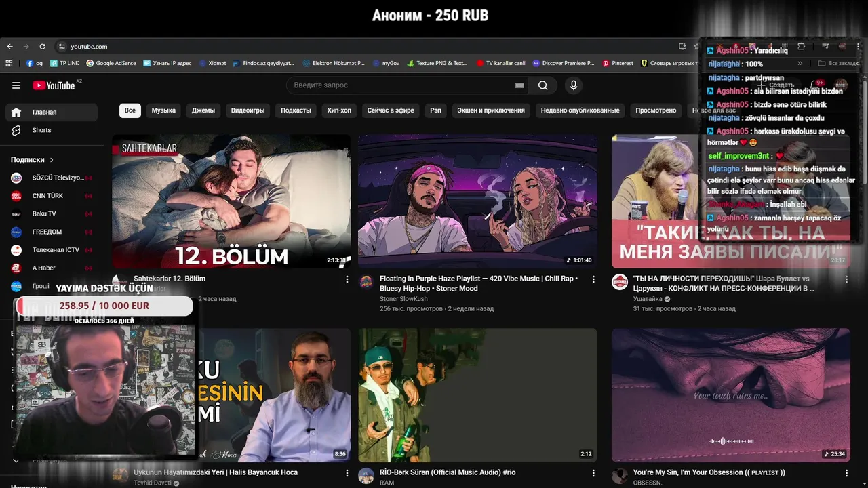This screenshot has width=868, height=488.
Task: Click the YouTube logo
Action: coord(54,85)
